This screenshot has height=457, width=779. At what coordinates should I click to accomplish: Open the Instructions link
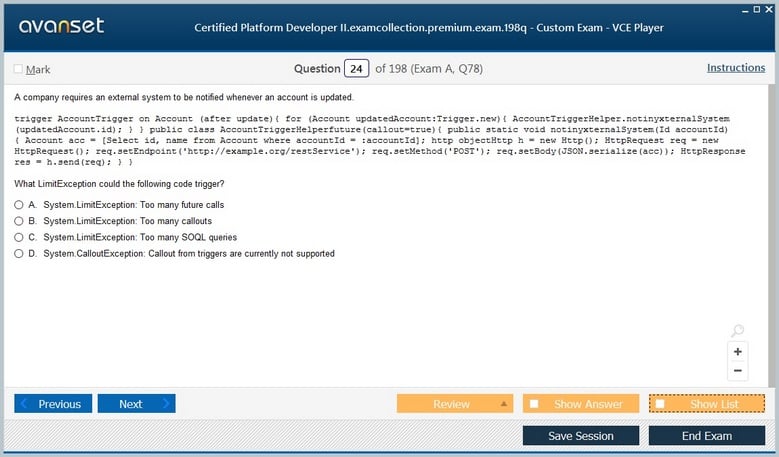pos(736,68)
